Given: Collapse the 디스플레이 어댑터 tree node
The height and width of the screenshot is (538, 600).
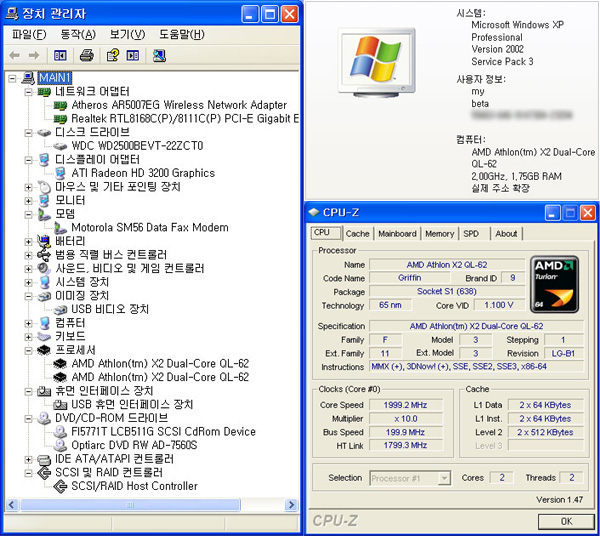Looking at the screenshot, I should [x=28, y=160].
